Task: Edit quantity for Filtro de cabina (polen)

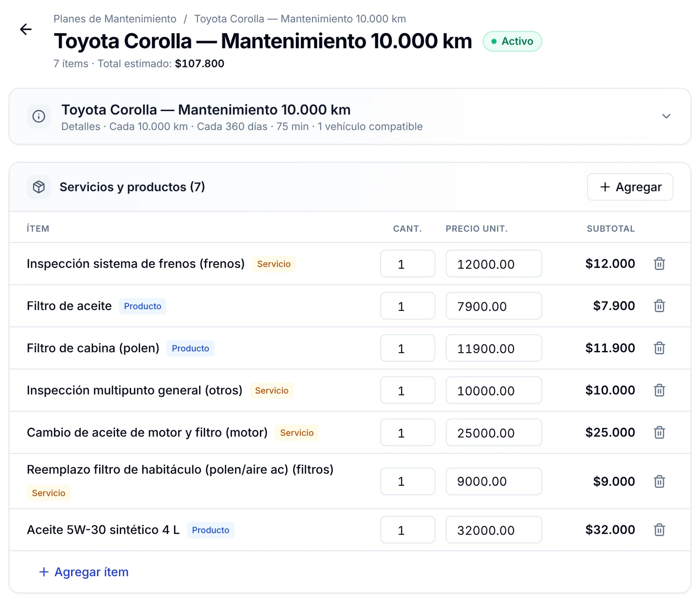Action: click(x=408, y=348)
